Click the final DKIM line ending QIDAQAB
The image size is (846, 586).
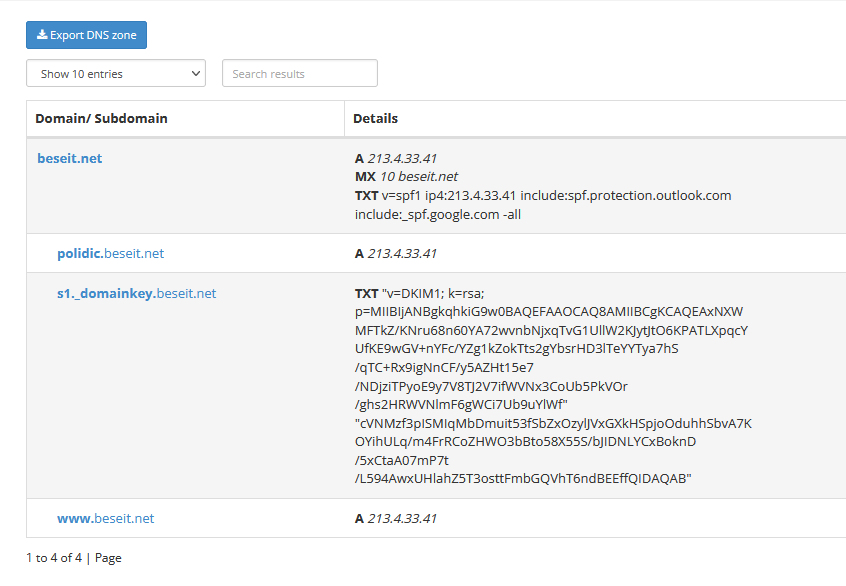[x=524, y=478]
